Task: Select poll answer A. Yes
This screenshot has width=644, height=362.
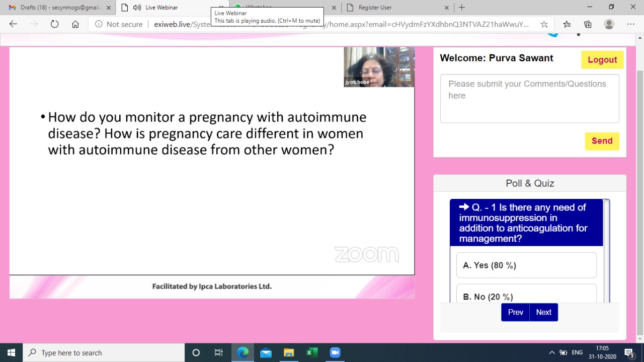Action: point(526,265)
